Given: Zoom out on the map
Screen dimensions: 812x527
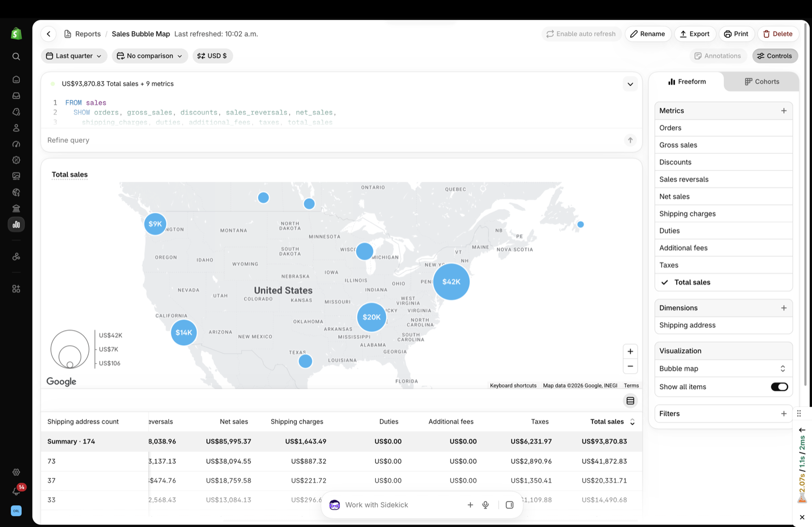Looking at the screenshot, I should click(x=630, y=366).
